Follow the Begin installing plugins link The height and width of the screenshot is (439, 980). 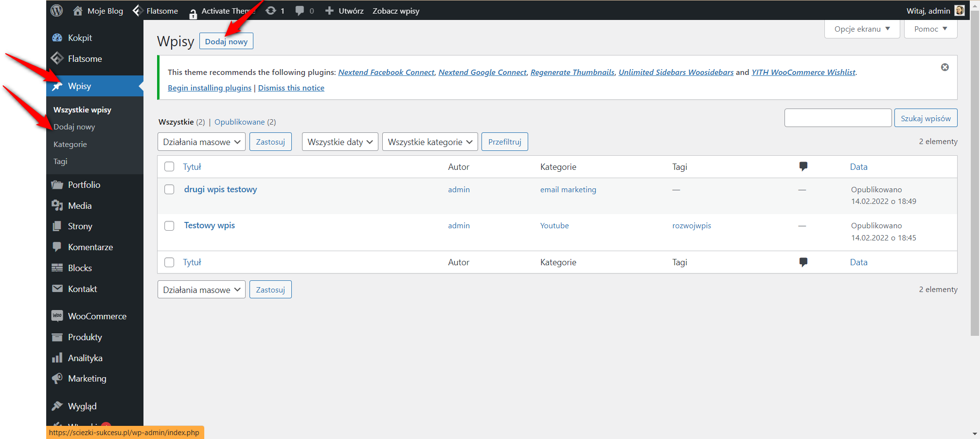point(209,88)
